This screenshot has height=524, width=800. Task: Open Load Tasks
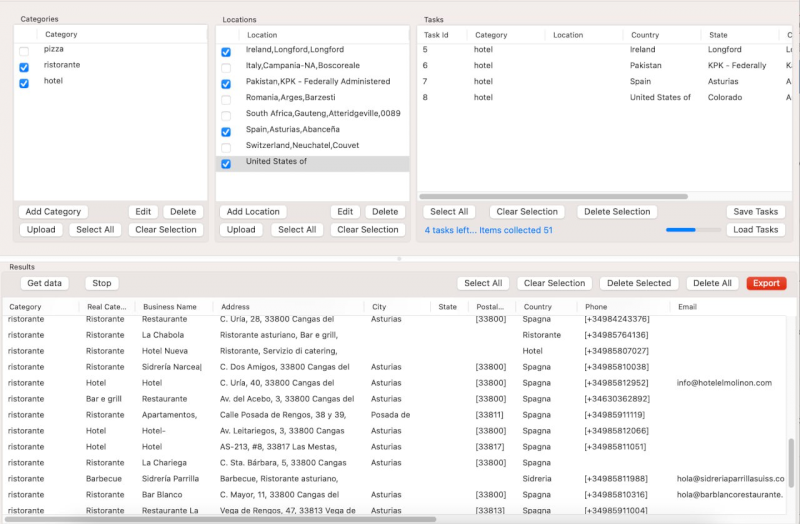(755, 230)
